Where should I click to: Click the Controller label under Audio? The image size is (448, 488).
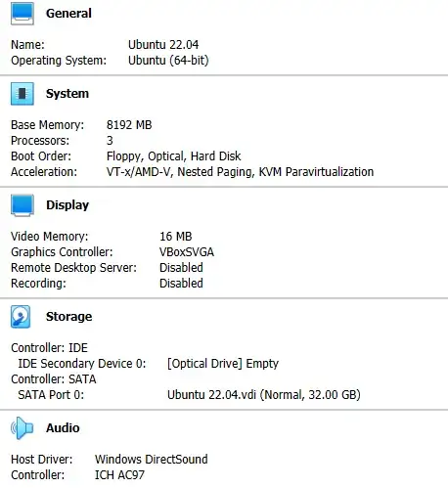37,475
